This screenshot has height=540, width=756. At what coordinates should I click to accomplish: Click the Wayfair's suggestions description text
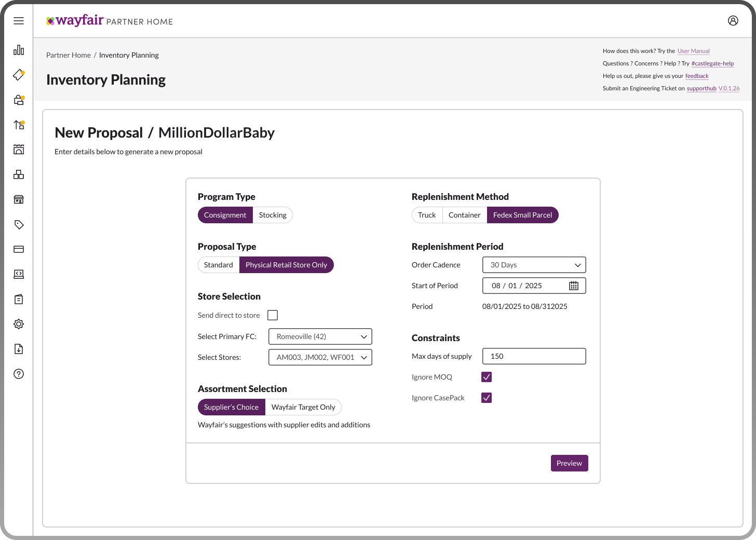coord(284,425)
